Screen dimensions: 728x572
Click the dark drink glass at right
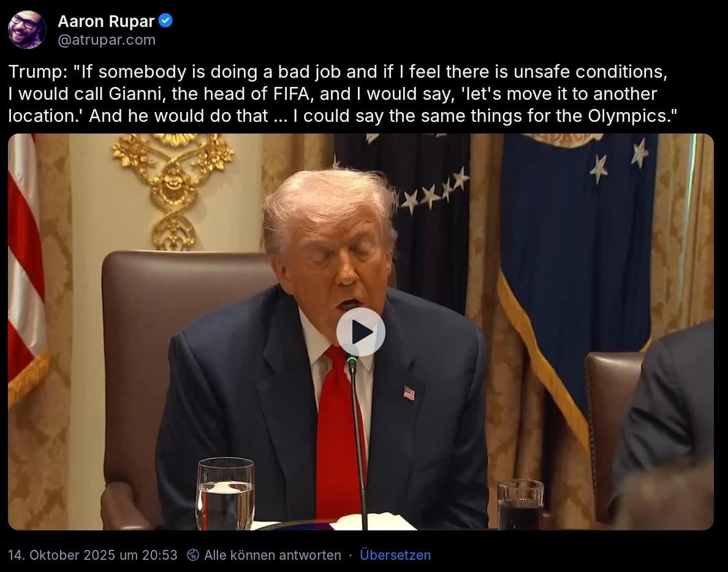click(520, 504)
